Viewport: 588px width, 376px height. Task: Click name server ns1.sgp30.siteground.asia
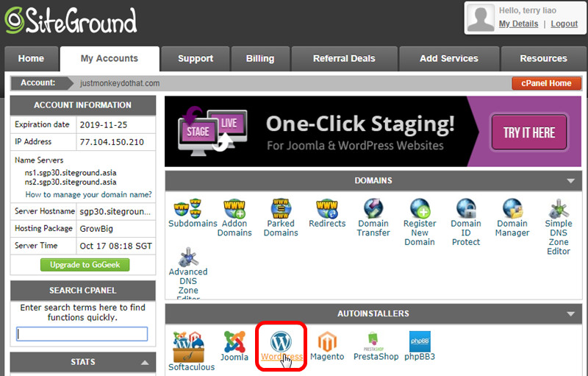click(x=71, y=173)
